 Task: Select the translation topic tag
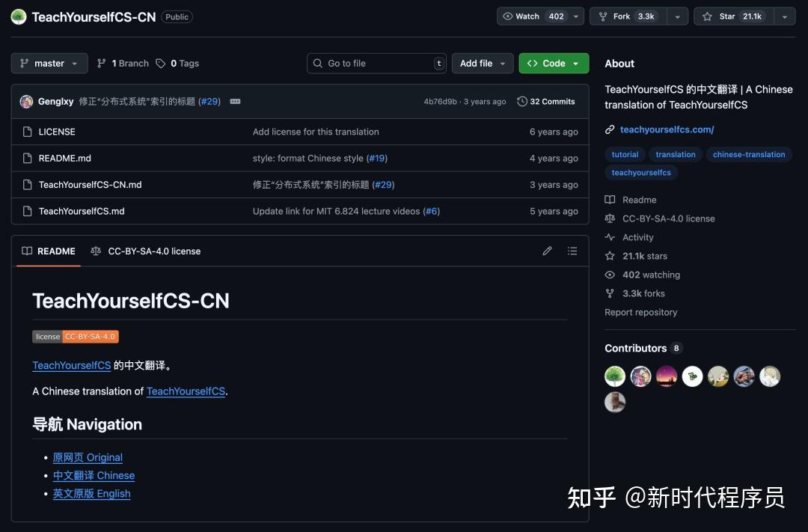[675, 154]
